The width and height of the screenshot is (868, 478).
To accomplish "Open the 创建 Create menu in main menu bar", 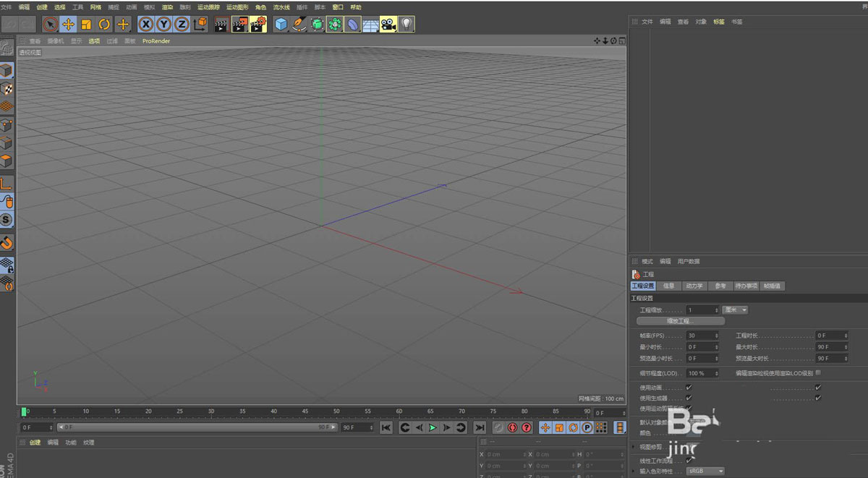I will (x=42, y=7).
